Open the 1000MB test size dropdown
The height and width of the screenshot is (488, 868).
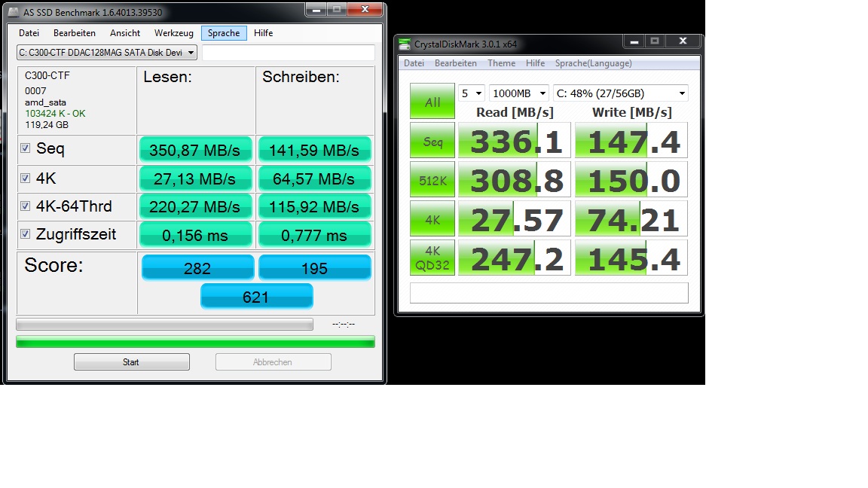point(518,93)
